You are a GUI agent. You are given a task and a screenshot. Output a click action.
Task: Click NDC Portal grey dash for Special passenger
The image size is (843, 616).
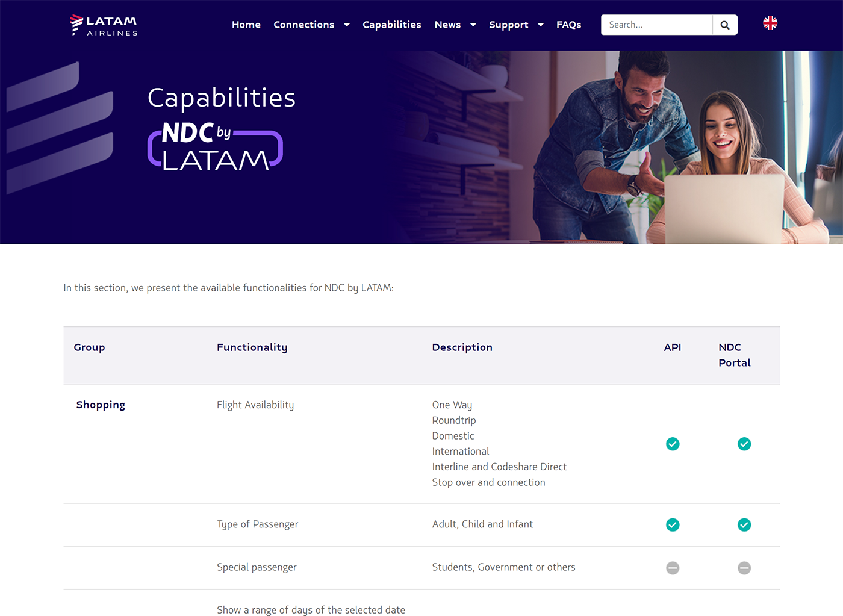tap(744, 568)
